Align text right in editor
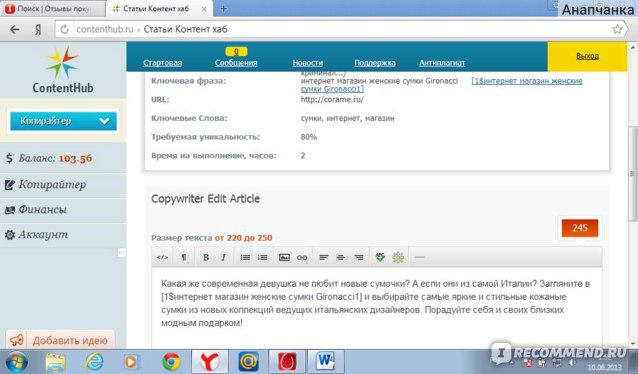This screenshot has width=638, height=374. [358, 257]
